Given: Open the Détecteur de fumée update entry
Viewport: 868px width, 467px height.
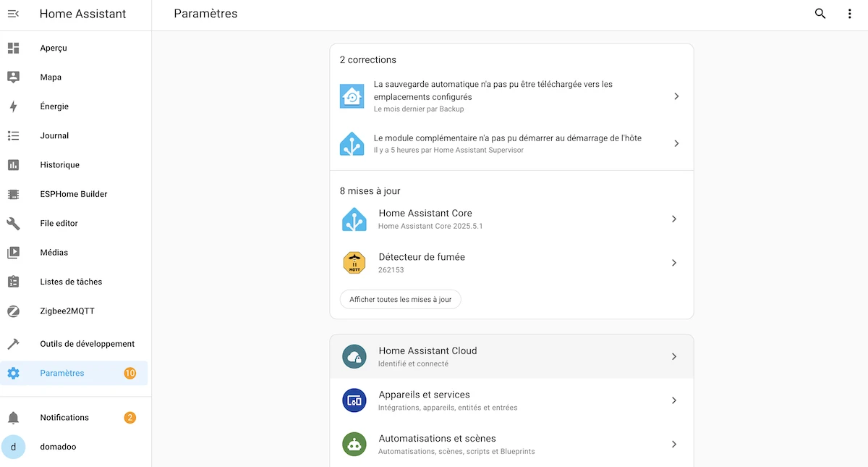Looking at the screenshot, I should (511, 263).
